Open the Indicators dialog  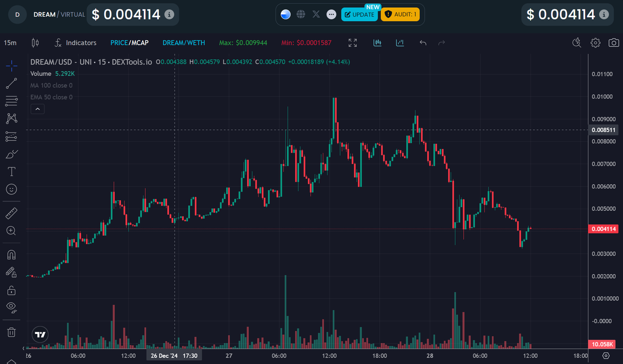[75, 43]
